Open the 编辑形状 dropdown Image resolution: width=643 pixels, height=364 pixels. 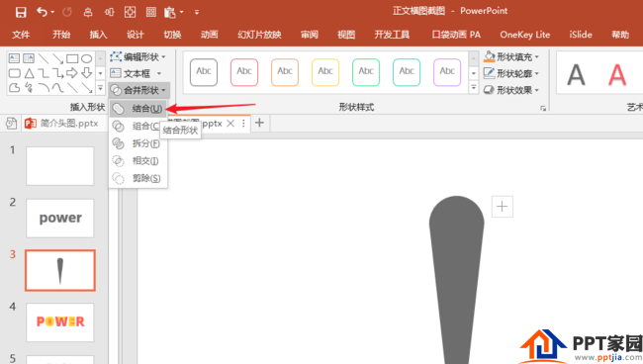(138, 56)
